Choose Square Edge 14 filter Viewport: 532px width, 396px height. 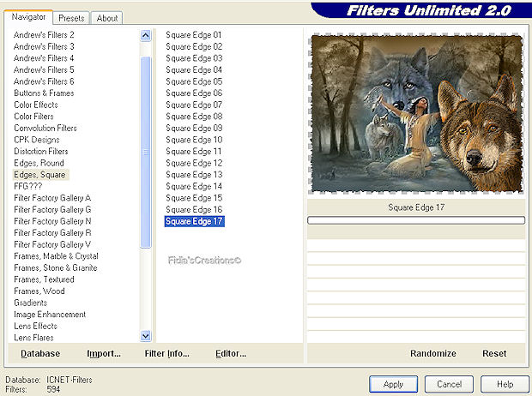point(194,186)
